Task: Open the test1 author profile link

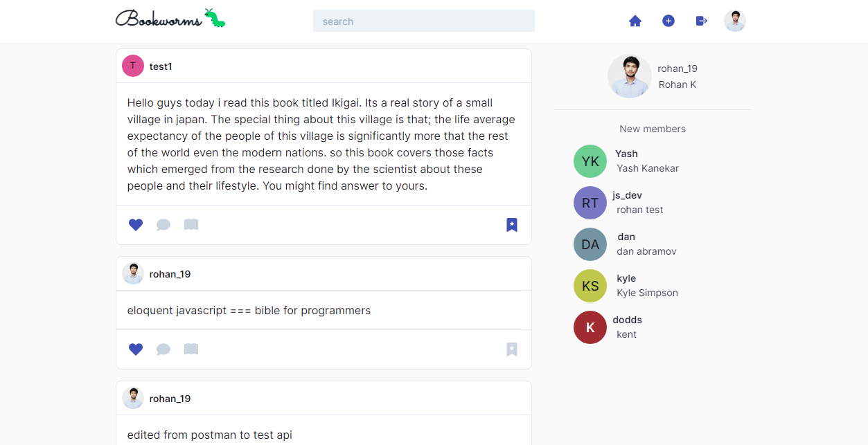Action: 161,66
